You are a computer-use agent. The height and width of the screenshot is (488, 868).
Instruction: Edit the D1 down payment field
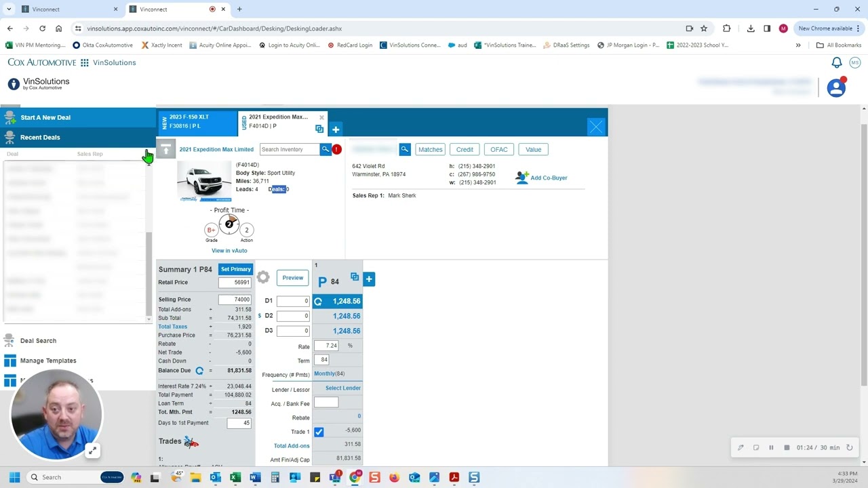[293, 301]
